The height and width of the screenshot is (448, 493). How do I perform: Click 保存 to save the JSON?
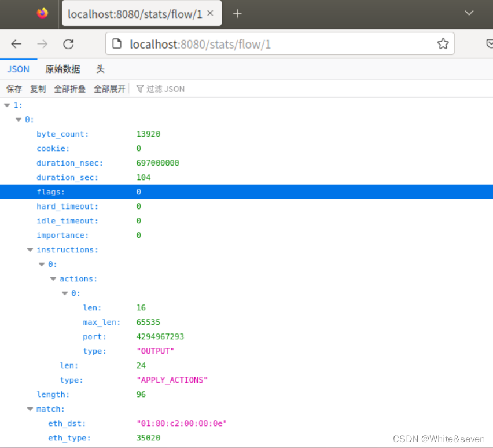(x=14, y=89)
